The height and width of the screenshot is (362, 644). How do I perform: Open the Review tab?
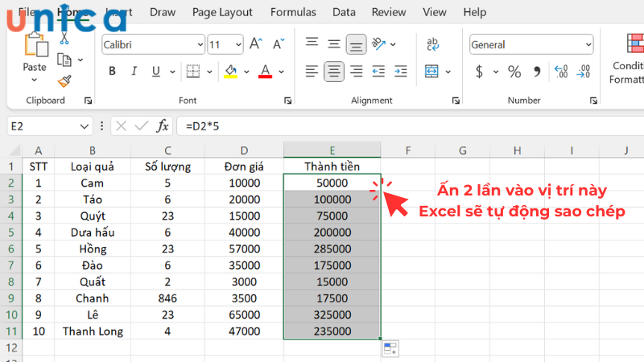389,12
